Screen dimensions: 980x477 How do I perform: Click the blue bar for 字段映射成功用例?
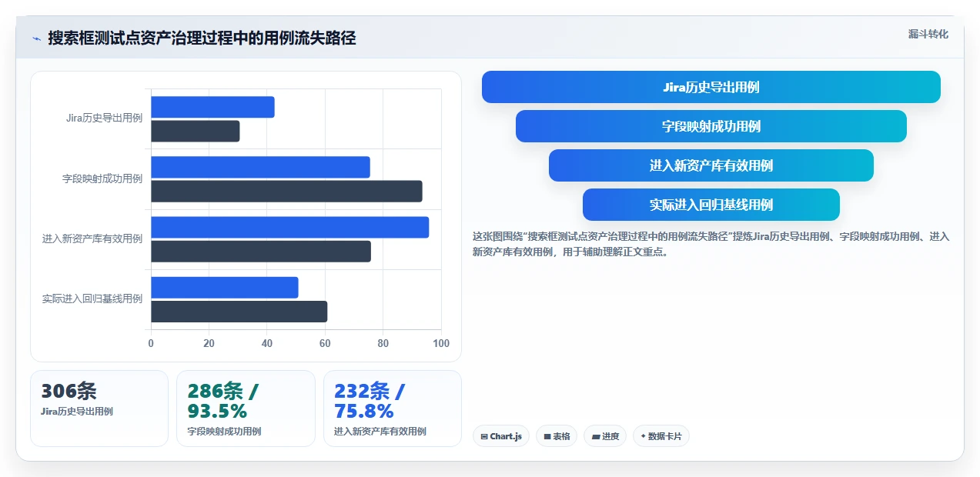click(260, 167)
